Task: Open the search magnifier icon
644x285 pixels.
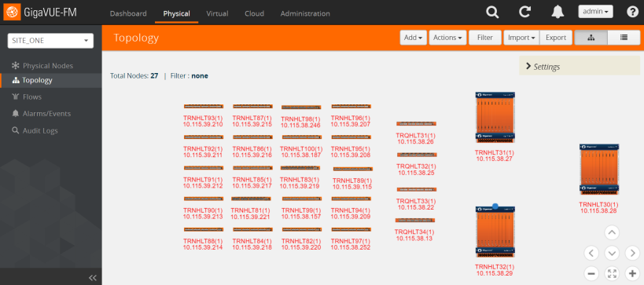Action: click(492, 12)
